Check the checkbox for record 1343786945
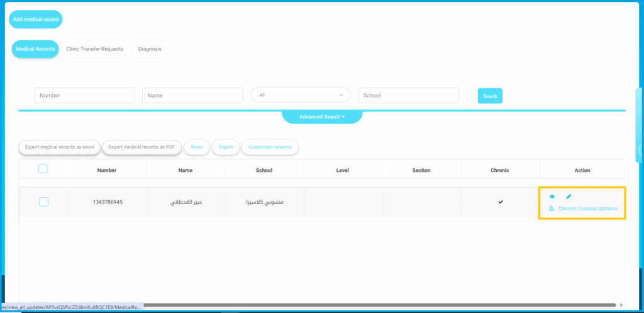The image size is (644, 313). 43,202
